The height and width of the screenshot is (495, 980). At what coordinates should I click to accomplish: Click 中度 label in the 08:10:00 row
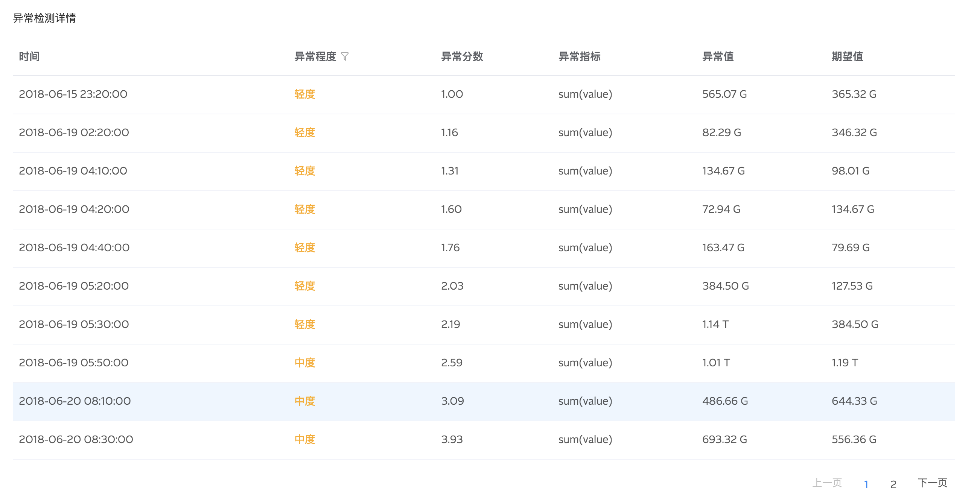click(x=305, y=401)
